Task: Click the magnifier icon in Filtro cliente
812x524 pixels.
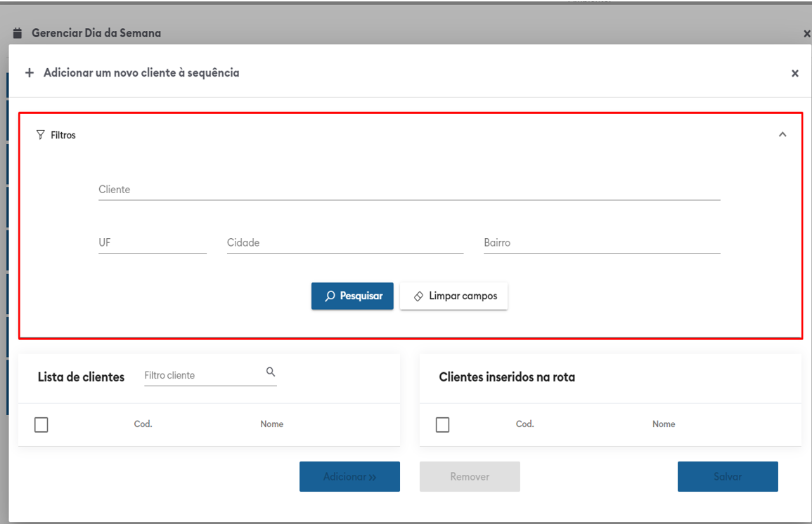Action: tap(271, 372)
